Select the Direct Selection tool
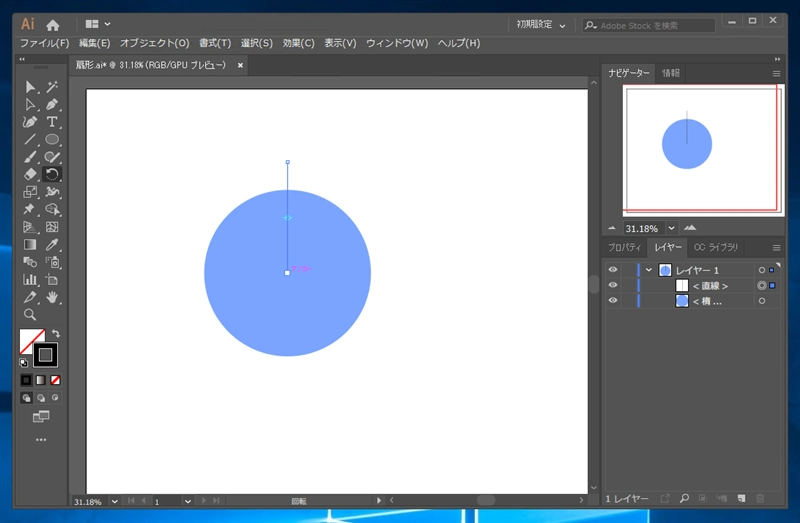The image size is (800, 523). coord(30,105)
